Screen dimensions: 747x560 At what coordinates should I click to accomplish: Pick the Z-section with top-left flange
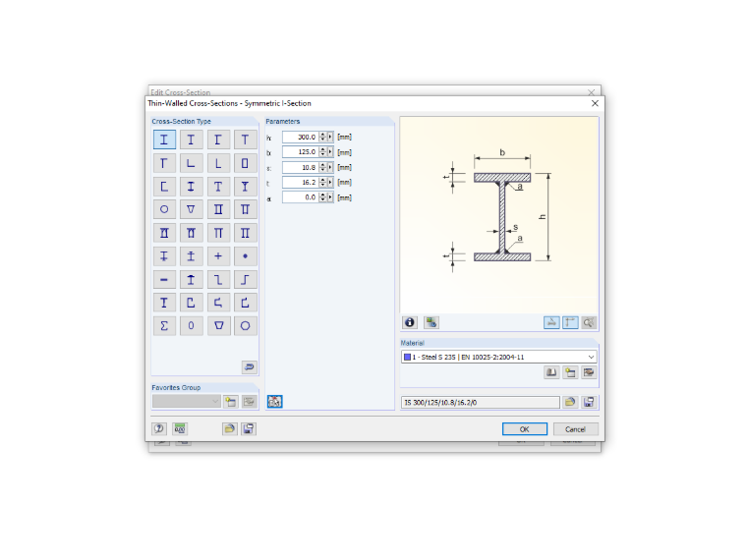click(218, 280)
